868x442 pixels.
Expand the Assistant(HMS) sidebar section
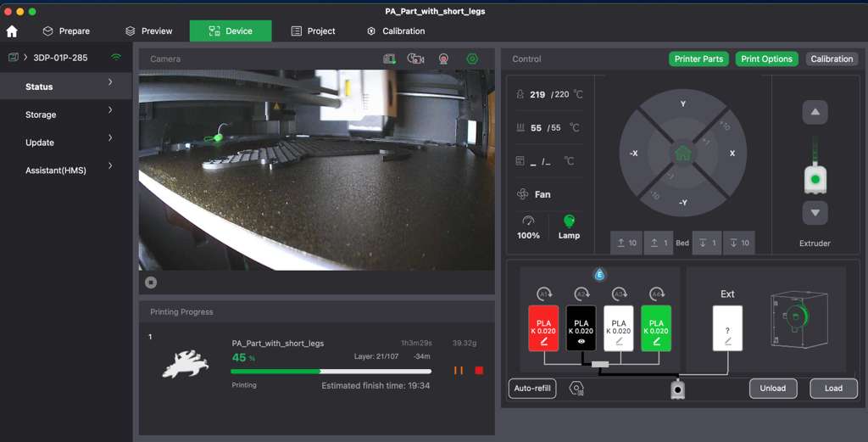[x=110, y=166]
